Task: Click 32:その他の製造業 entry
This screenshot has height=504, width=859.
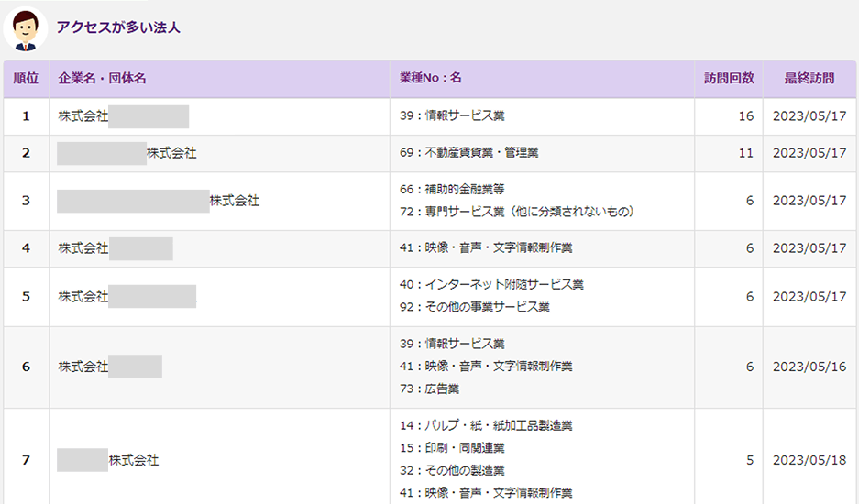Action: click(452, 470)
